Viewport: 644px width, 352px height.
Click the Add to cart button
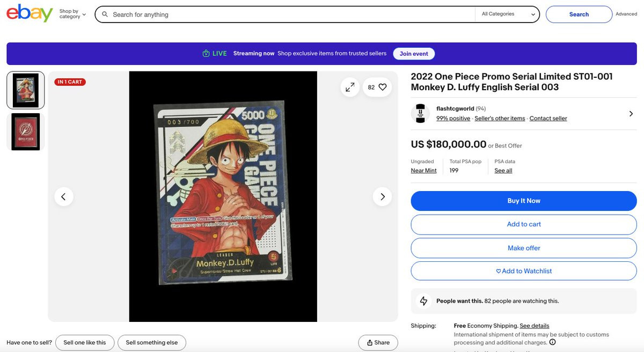click(x=524, y=224)
